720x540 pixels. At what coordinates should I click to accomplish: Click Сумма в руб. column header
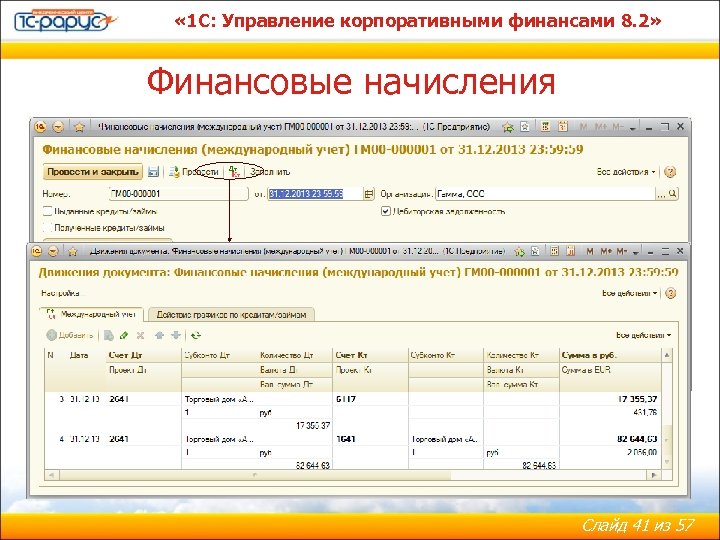[610, 355]
